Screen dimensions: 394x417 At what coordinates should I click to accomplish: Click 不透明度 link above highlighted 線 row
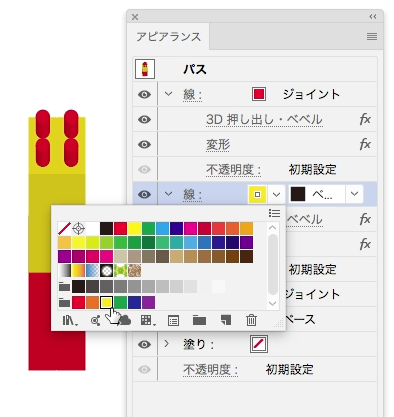pos(233,170)
